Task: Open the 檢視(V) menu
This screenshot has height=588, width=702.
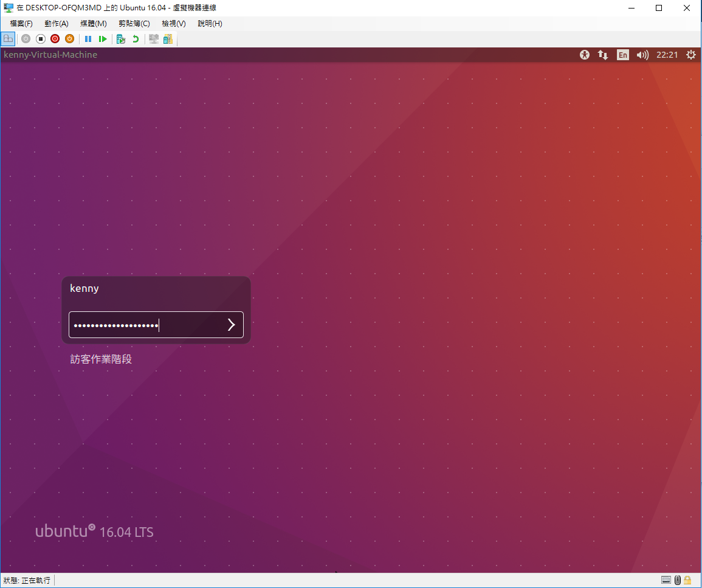Action: [x=173, y=23]
